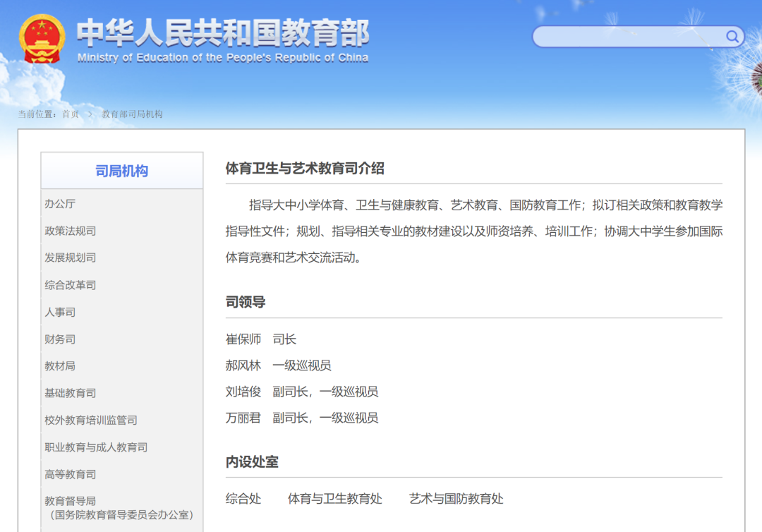Open 发展规划司 sidebar entry

click(x=71, y=258)
